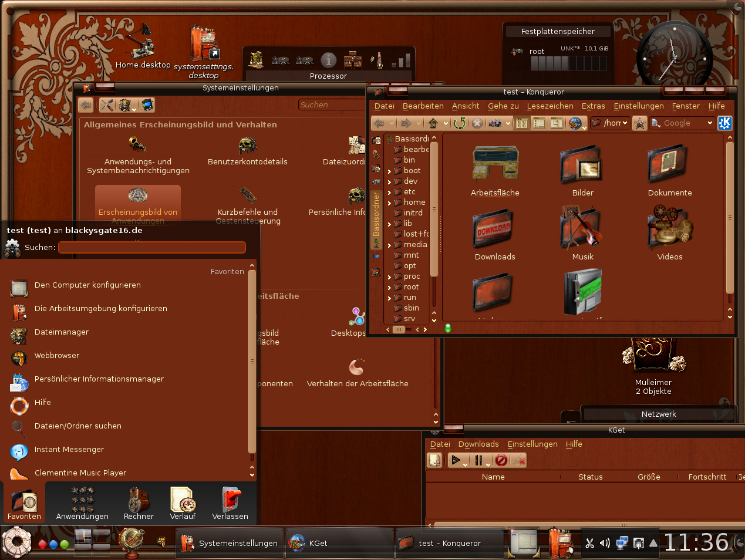Switch to the Anwendungen tab in launcher
This screenshot has height=560, width=745.
tap(82, 503)
